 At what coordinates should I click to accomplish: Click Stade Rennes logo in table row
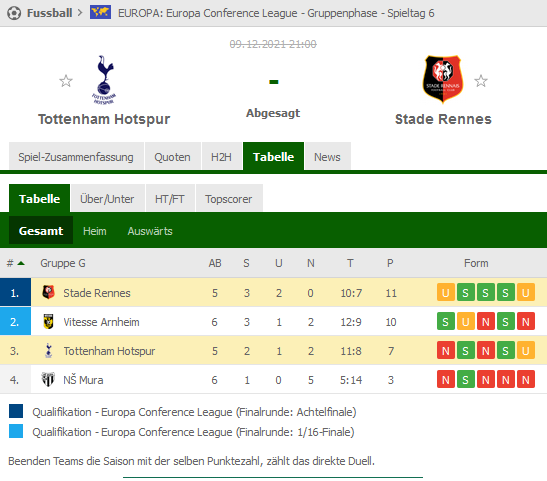48,292
